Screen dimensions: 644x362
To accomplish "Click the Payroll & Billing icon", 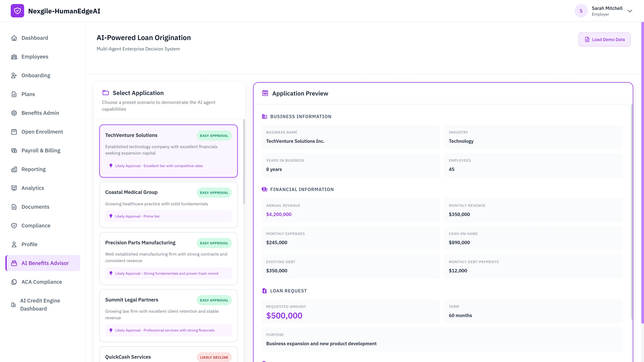I will tap(14, 150).
